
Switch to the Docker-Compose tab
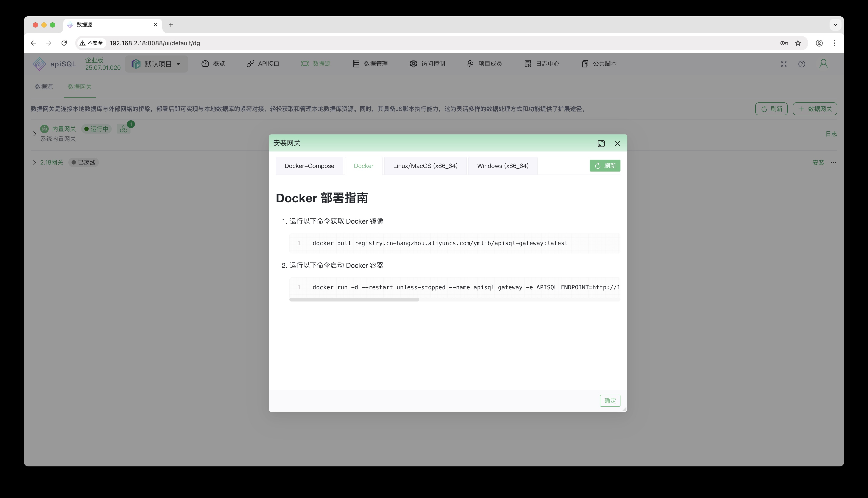pos(309,166)
